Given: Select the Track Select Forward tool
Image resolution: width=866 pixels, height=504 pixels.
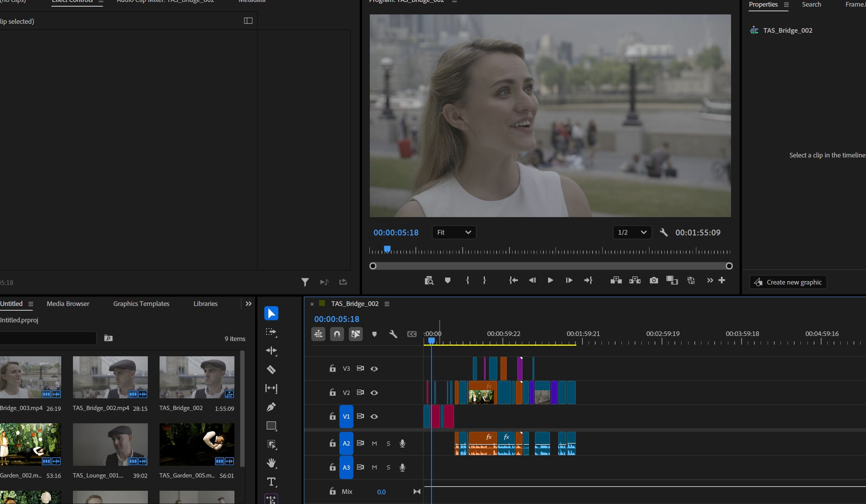Looking at the screenshot, I should [271, 332].
